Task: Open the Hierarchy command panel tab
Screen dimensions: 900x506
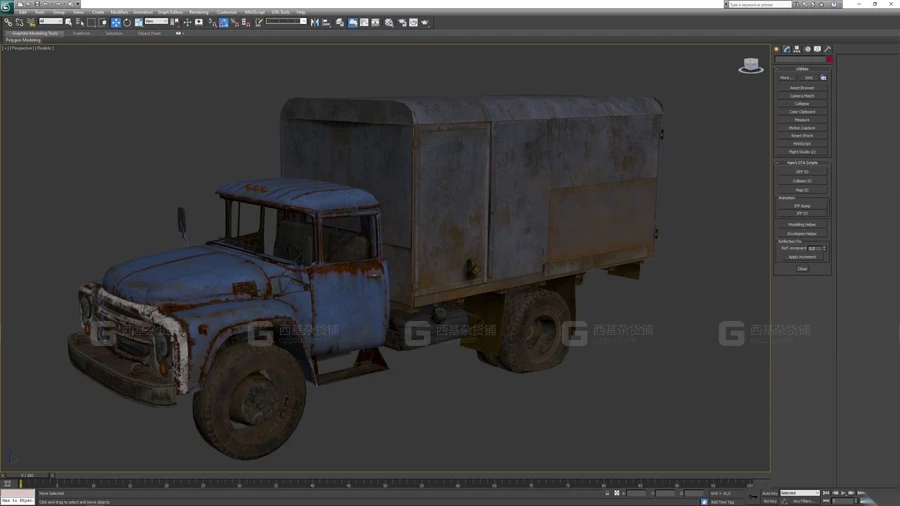Action: point(797,49)
